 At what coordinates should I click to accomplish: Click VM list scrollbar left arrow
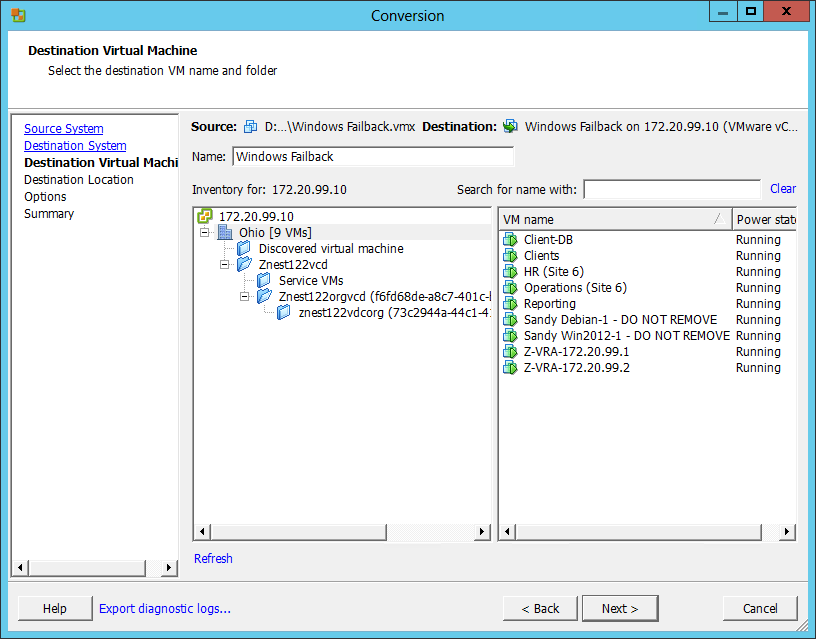coord(508,532)
